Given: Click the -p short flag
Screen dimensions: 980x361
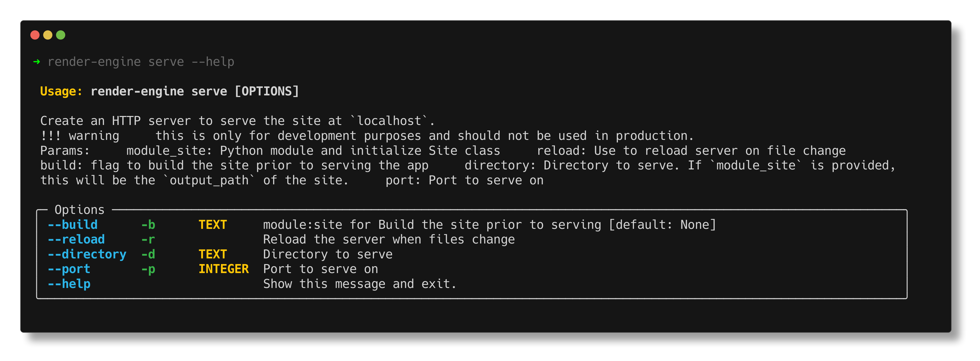Looking at the screenshot, I should (x=148, y=269).
